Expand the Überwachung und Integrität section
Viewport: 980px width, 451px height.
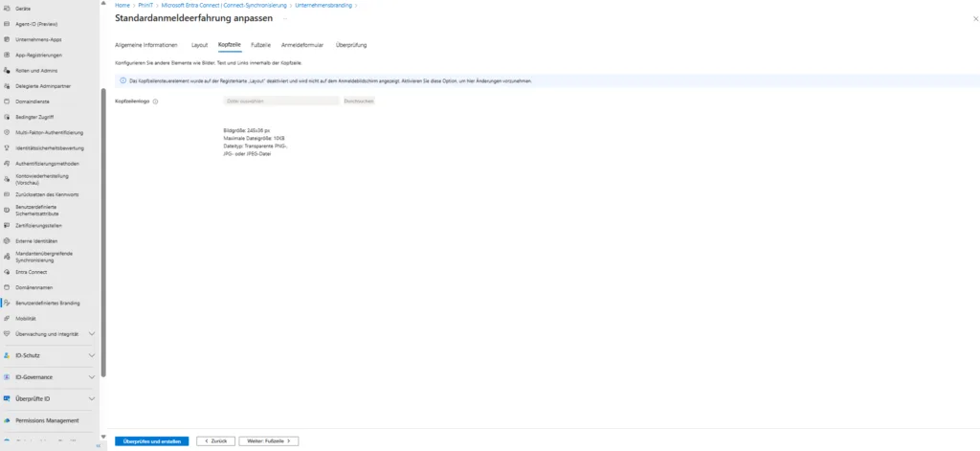[91, 334]
